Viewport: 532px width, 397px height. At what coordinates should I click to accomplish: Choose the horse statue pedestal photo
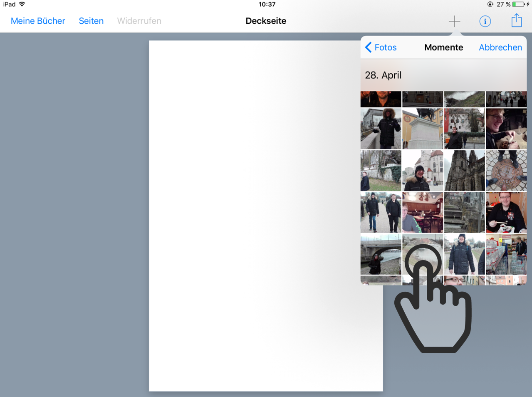423,129
